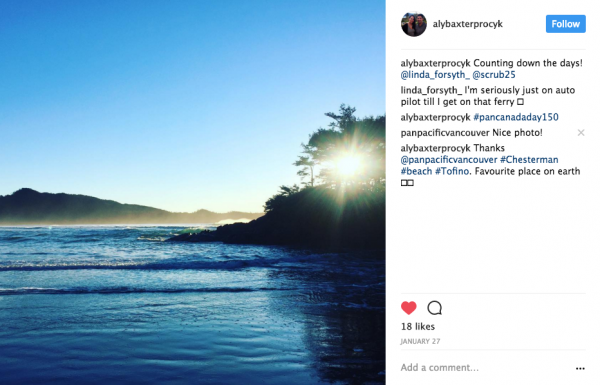Viewport: 600px width, 385px height.
Task: Click the January 27 post date
Action: click(420, 341)
